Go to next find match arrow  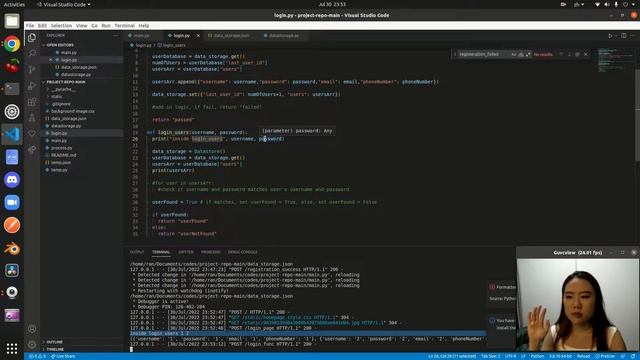(x=569, y=54)
